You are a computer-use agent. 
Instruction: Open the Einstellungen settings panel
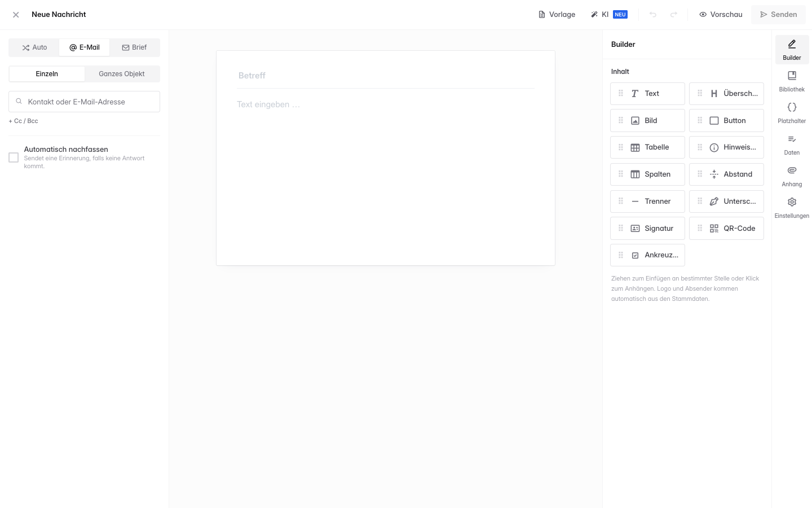click(x=792, y=208)
